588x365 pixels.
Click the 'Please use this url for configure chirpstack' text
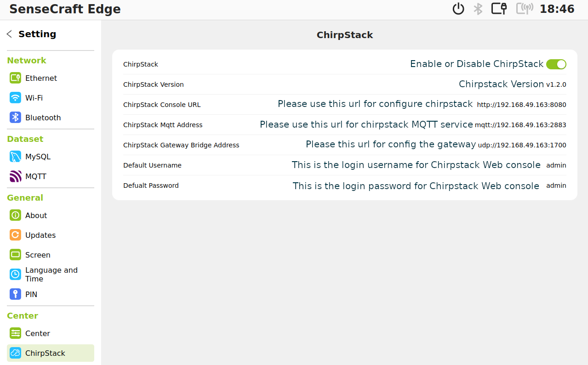[x=375, y=104]
